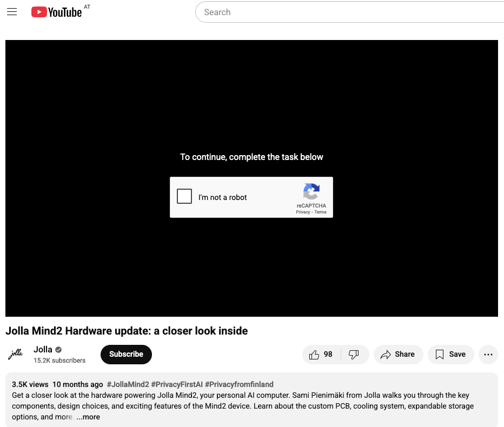Viewport: 504px width, 427px height.
Task: Open the three-dot more actions menu
Action: click(x=488, y=355)
